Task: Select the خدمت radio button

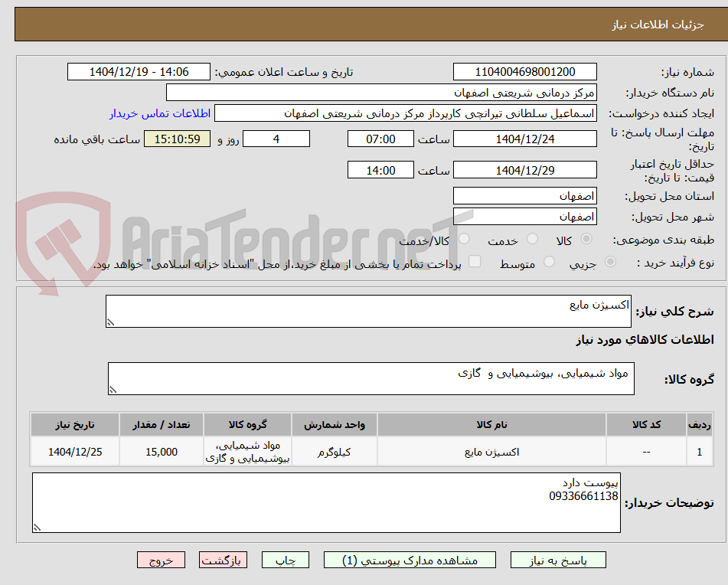Action: [533, 239]
